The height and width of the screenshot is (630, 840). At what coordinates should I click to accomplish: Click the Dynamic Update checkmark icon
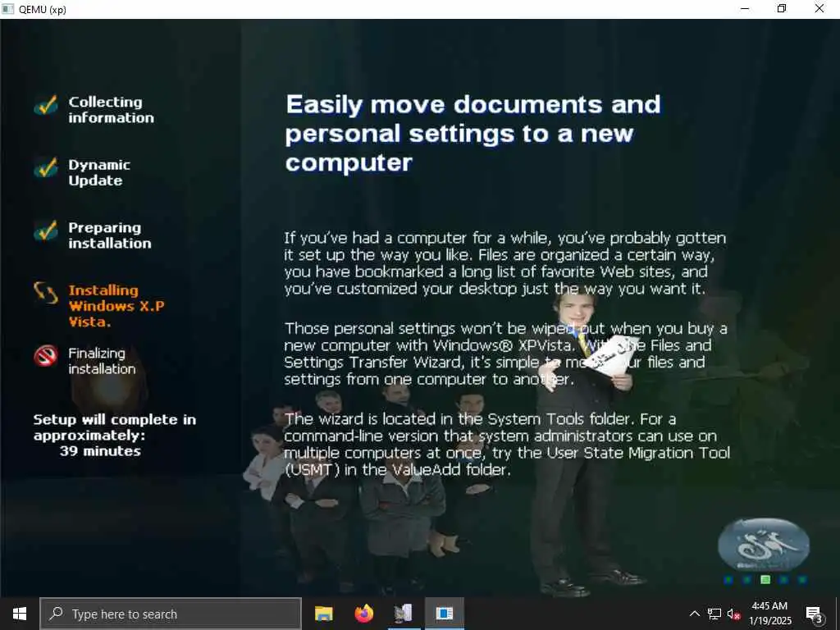point(46,167)
